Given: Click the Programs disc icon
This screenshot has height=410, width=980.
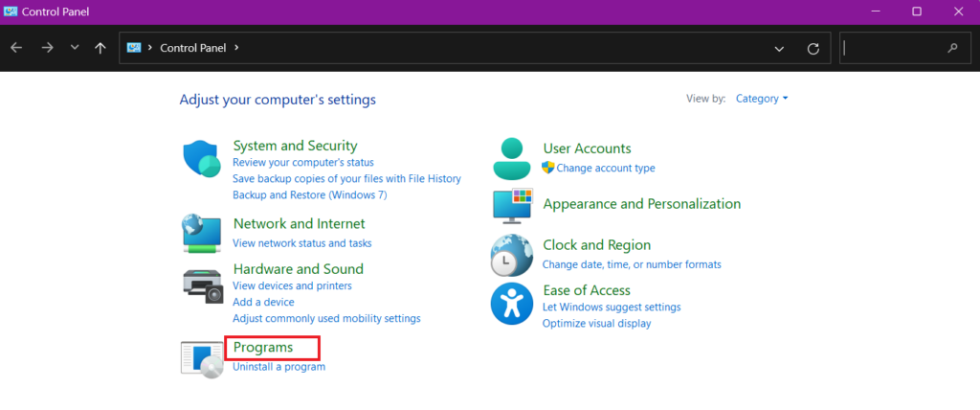Looking at the screenshot, I should (202, 360).
